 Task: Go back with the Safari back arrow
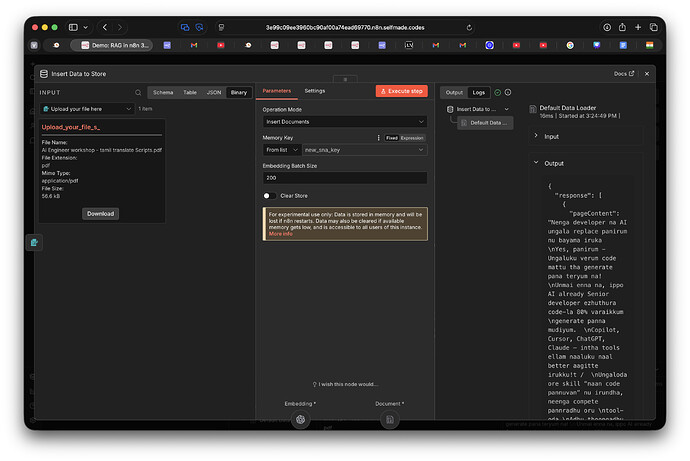click(105, 27)
